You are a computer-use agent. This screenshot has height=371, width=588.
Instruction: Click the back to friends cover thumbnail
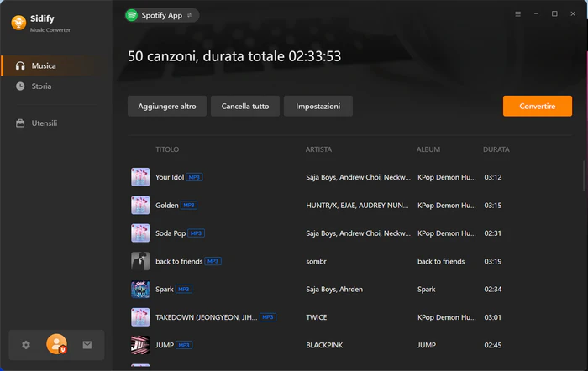(140, 261)
